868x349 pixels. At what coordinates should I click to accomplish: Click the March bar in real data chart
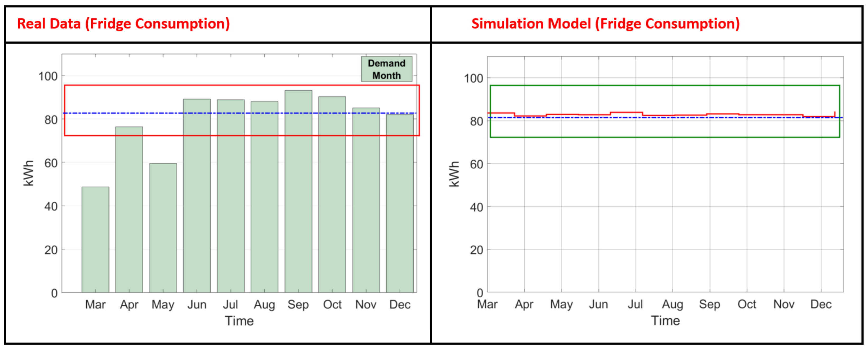point(95,239)
